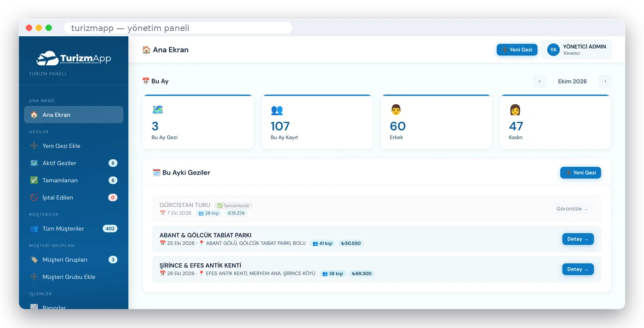Click the TurizmApp logo in sidebar
Image resolution: width=644 pixels, height=328 pixels.
(x=74, y=58)
